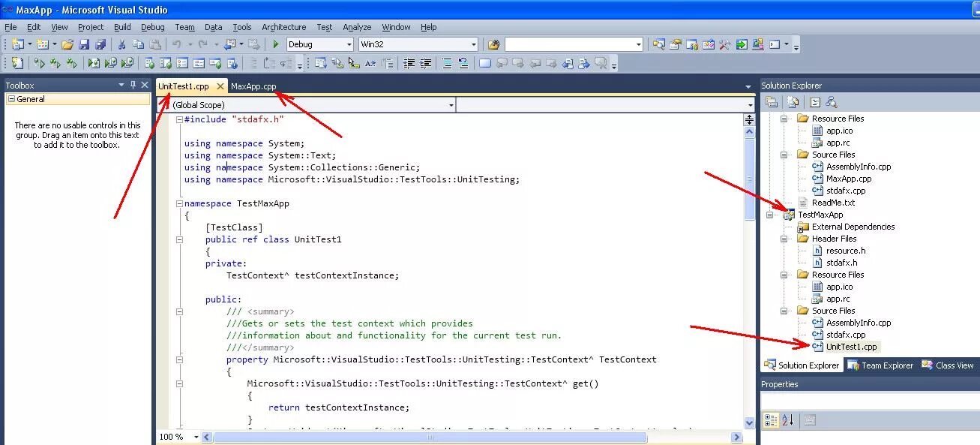
Task: Click the Redo arrow icon
Action: click(x=202, y=44)
